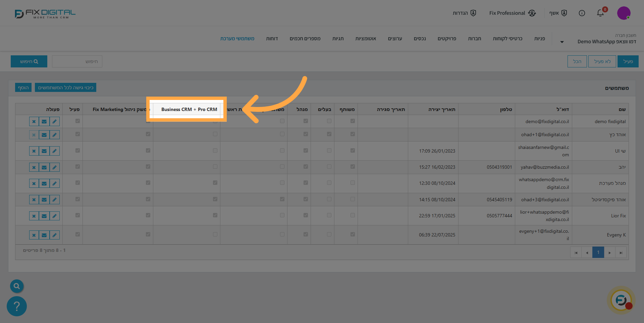Click the Fix Digital logo
Image resolution: width=644 pixels, height=323 pixels.
[45, 13]
